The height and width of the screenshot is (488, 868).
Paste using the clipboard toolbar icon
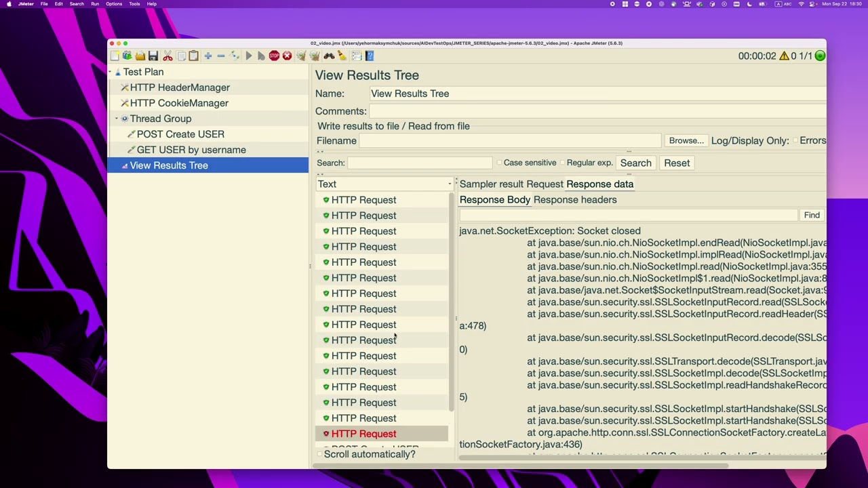[193, 56]
